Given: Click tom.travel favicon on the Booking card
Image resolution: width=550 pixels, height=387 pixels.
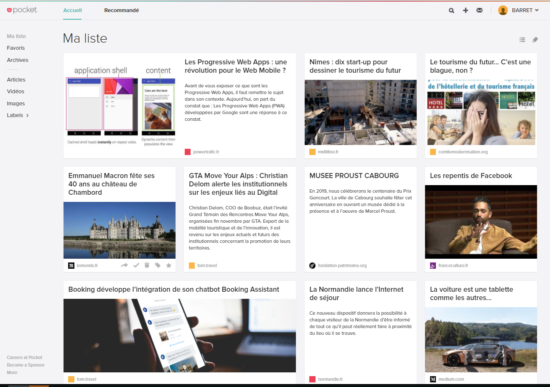Looking at the screenshot, I should [x=71, y=379].
